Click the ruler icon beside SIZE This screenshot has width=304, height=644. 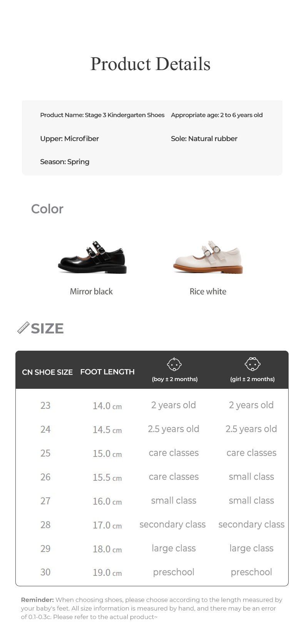[23, 328]
